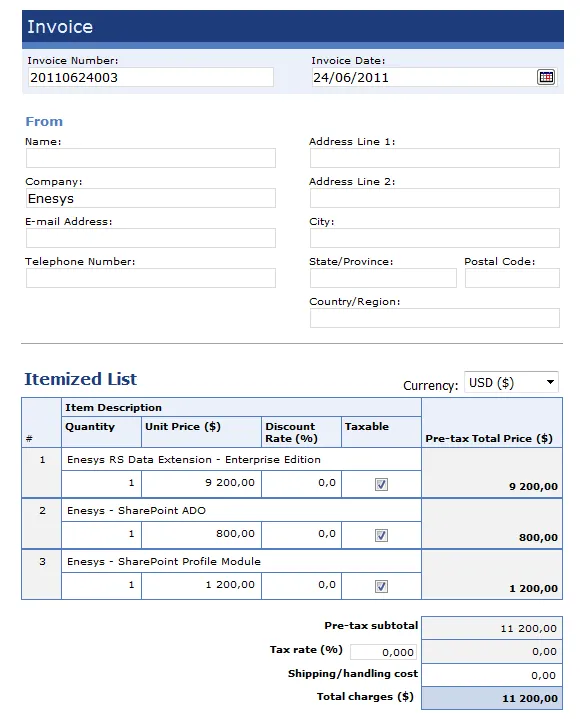Click the Invoice Number field
580x719 pixels.
tap(150, 77)
